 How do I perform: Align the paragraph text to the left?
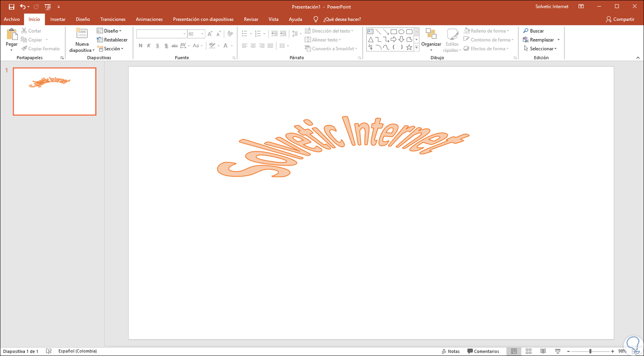(x=244, y=46)
